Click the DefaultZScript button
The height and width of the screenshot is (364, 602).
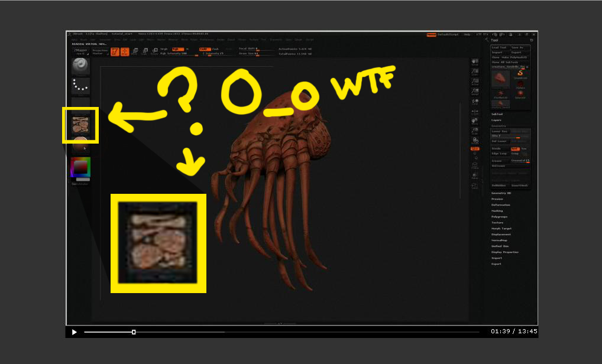[x=448, y=34]
